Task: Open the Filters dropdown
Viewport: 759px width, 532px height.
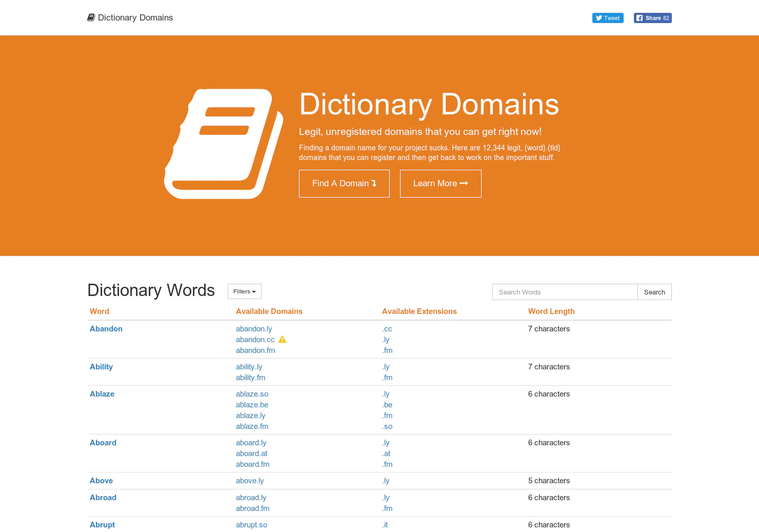Action: pyautogui.click(x=245, y=291)
